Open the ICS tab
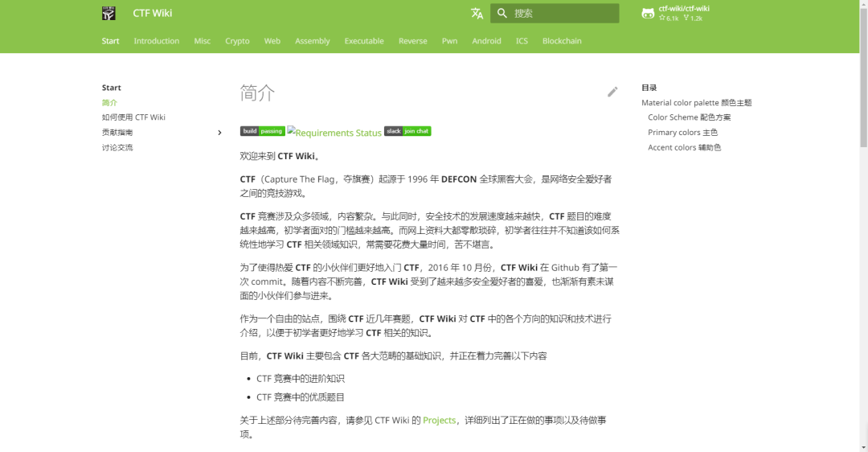Viewport: 868px width, 452px height. pyautogui.click(x=522, y=41)
